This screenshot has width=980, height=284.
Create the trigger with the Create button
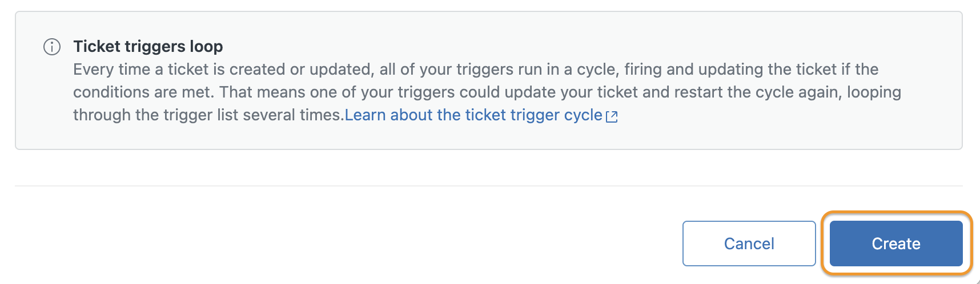point(896,244)
